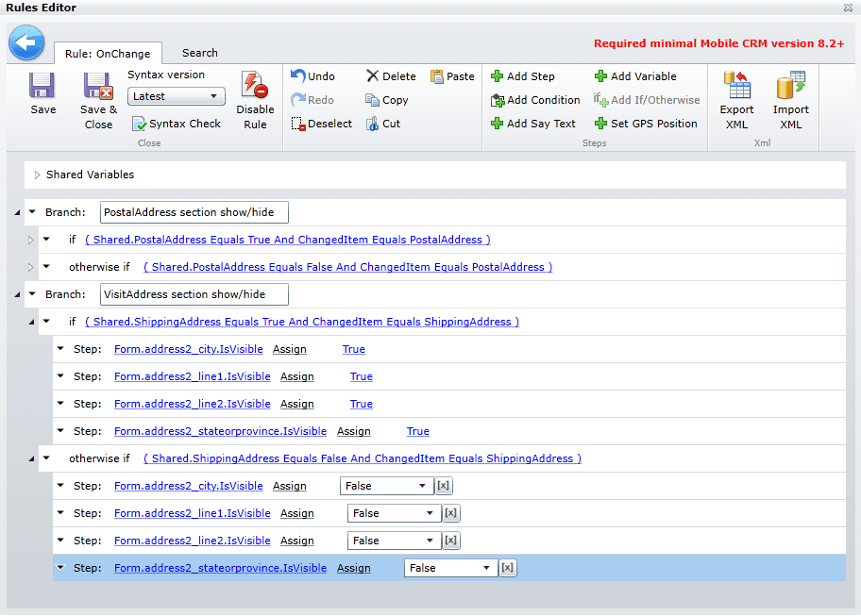
Task: Collapse the Shared.ShippingAddress Equals False condition
Action: tap(31, 458)
